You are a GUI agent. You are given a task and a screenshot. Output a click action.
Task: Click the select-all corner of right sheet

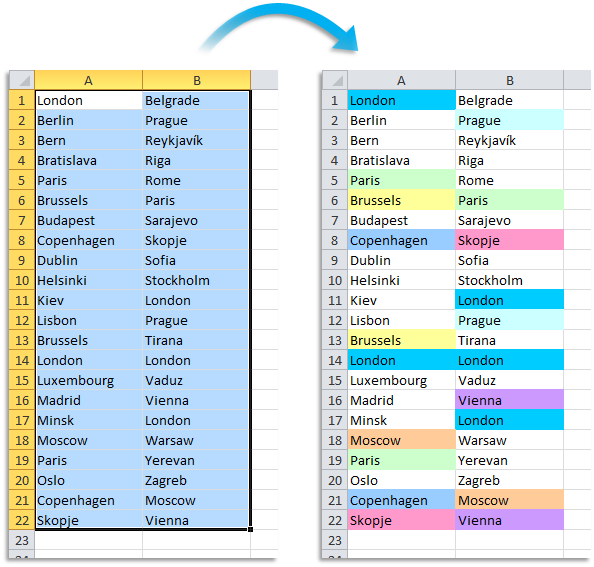[335, 80]
